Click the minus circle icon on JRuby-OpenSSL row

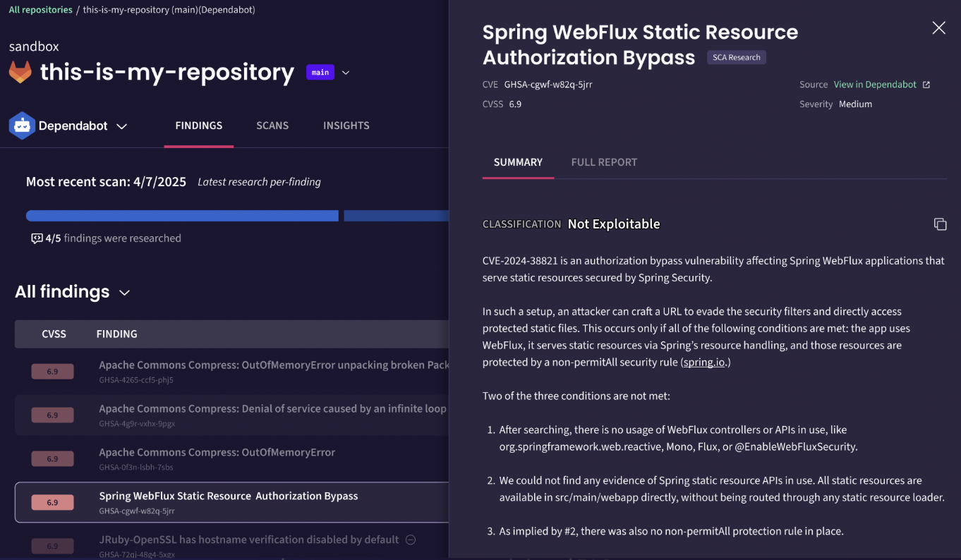[411, 540]
